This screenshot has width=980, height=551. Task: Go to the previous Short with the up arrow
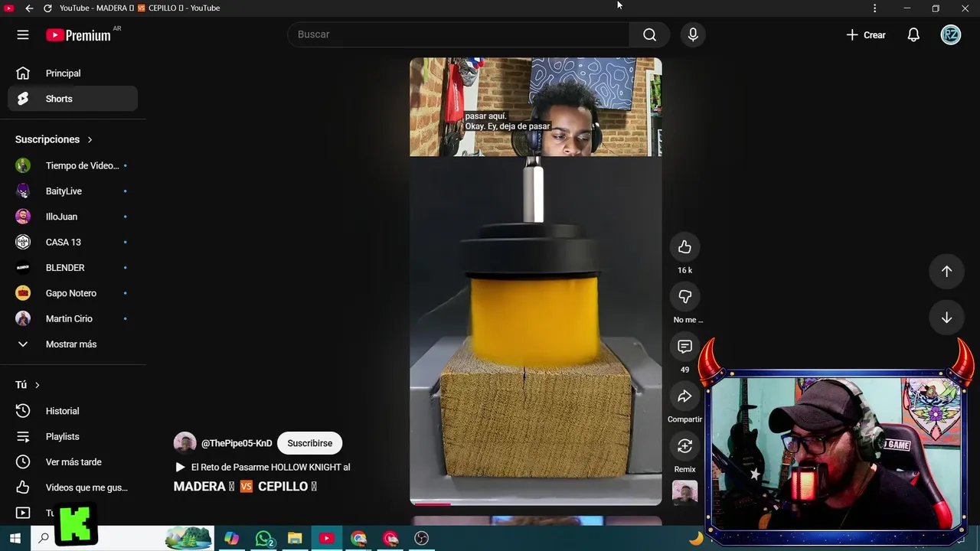946,272
